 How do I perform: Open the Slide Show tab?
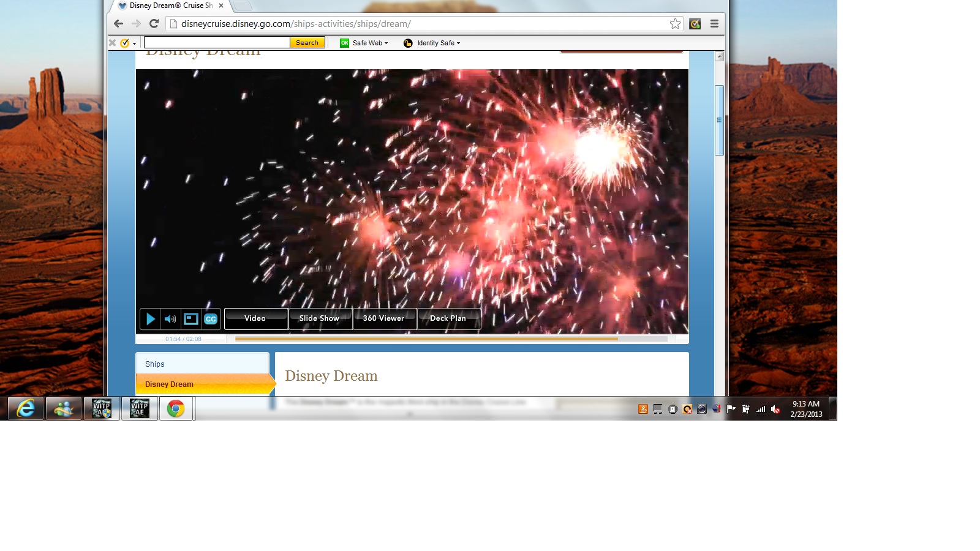[x=320, y=318]
